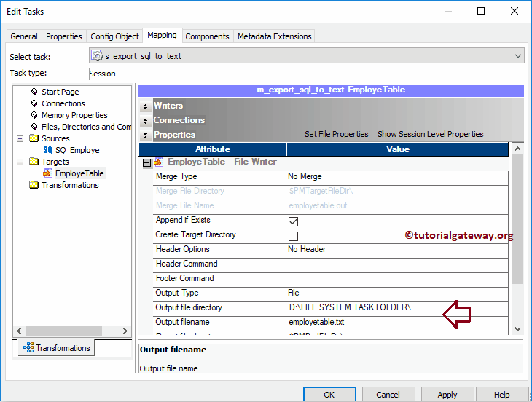Viewport: 532px width, 402px height.
Task: Click the SQ source qualifier icon
Action: coord(48,150)
